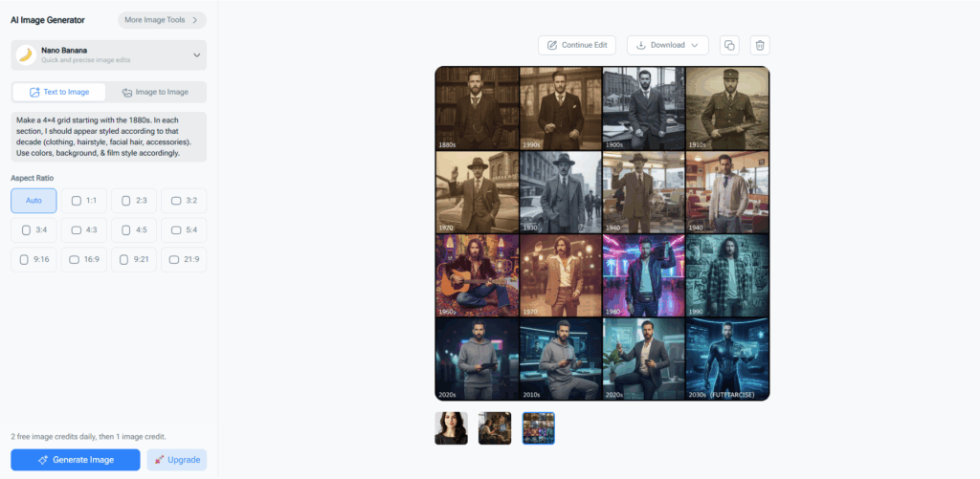Select the 2:3 aspect ratio
Viewport: 980px width, 479px height.
134,201
